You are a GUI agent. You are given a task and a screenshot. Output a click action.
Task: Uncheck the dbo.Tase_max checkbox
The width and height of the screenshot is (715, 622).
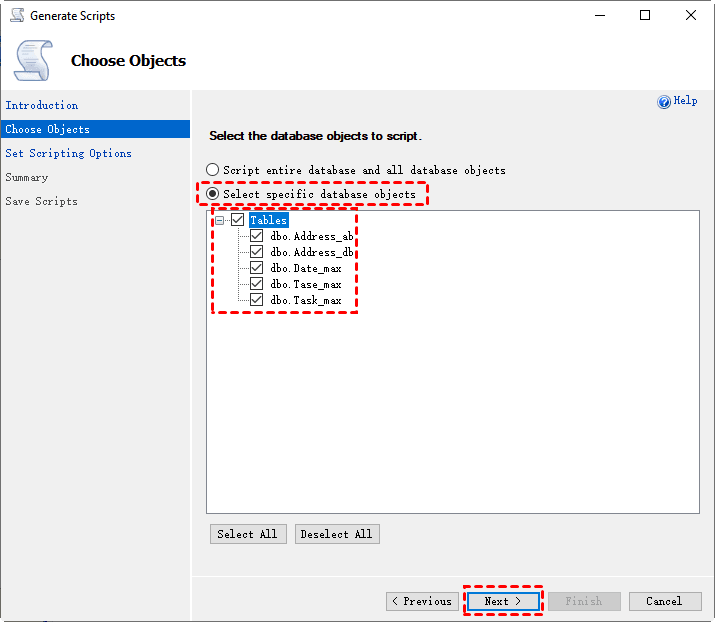point(256,284)
